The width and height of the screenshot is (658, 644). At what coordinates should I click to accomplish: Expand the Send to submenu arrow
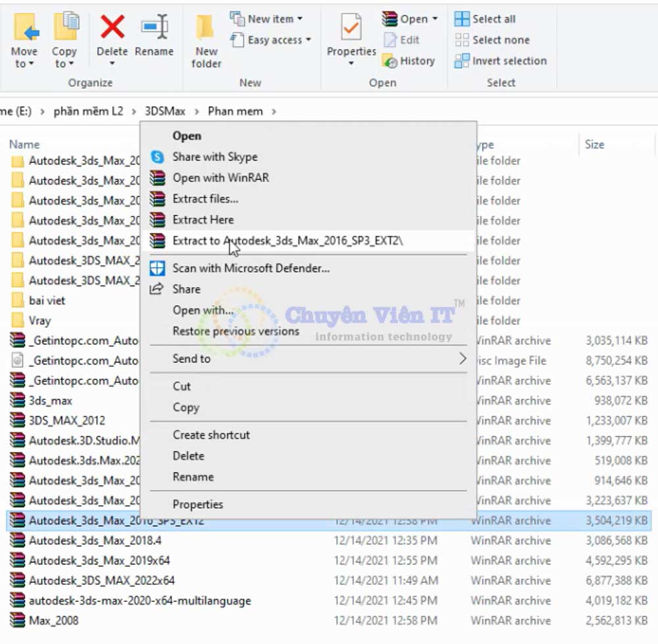tap(463, 359)
